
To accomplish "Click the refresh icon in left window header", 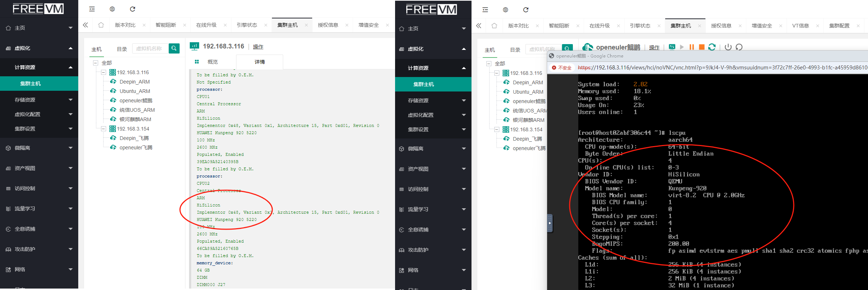I will (133, 9).
